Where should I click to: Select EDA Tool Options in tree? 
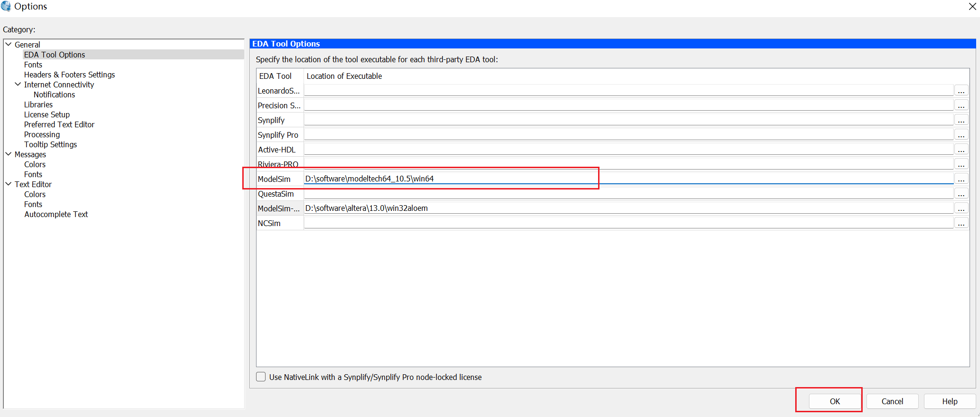click(x=55, y=55)
